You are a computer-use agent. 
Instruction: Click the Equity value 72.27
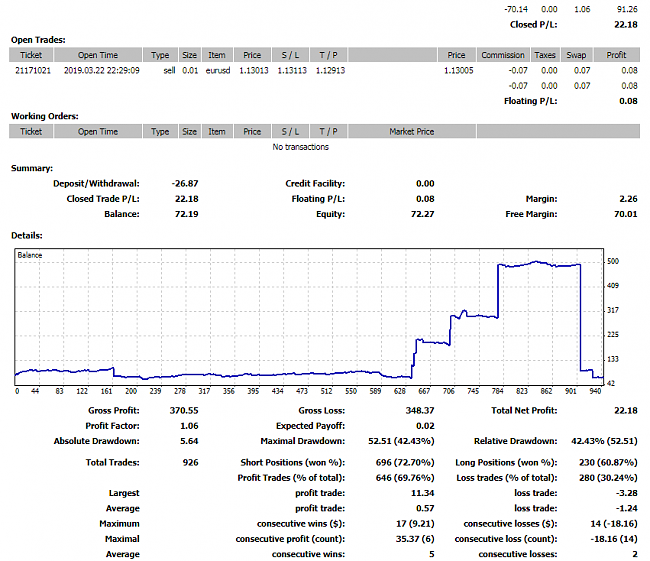coord(422,214)
